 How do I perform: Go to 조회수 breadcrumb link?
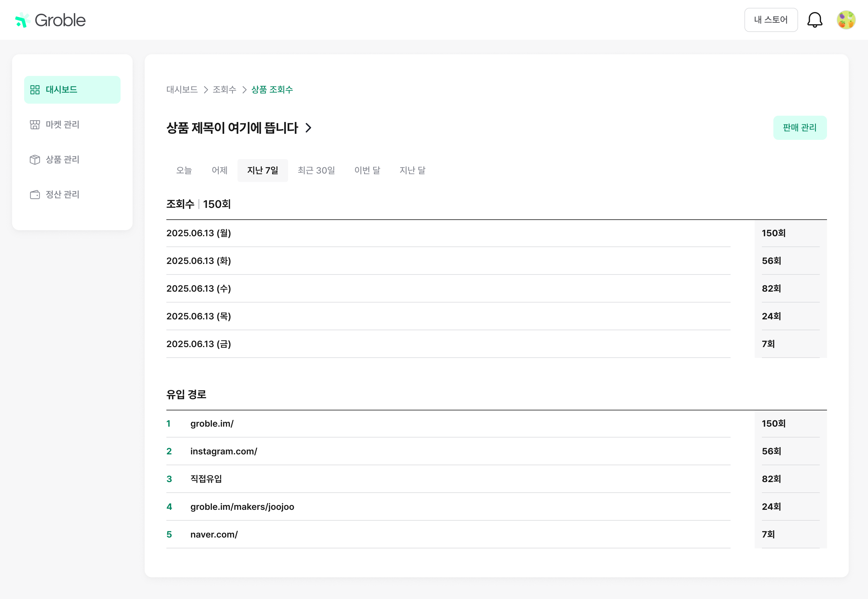tap(225, 90)
